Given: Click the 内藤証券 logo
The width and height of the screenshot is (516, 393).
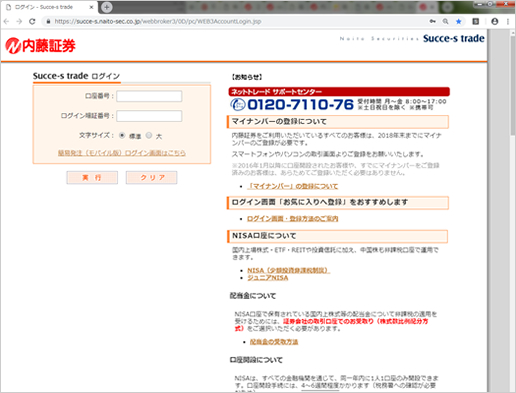Looking at the screenshot, I should pos(40,46).
